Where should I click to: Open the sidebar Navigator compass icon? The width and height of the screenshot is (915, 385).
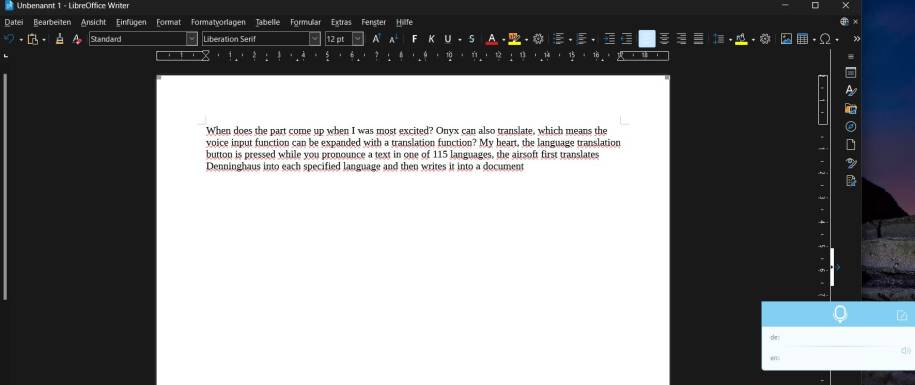tap(851, 127)
